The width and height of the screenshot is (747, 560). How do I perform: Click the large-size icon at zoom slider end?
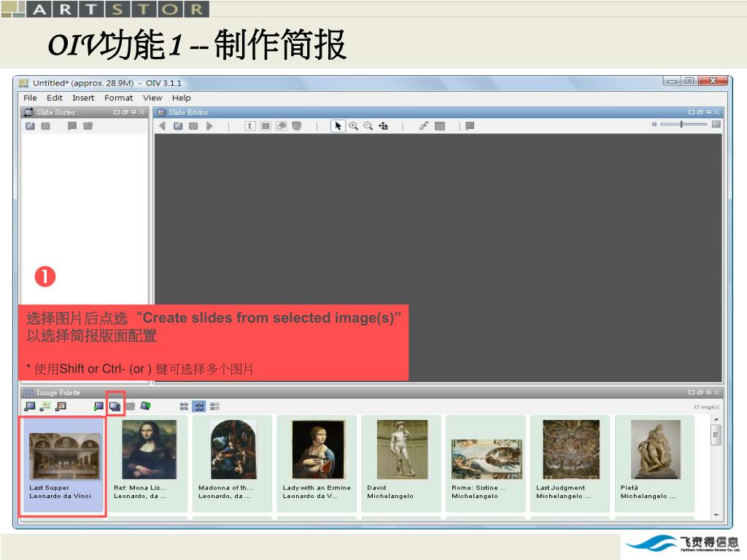point(716,124)
